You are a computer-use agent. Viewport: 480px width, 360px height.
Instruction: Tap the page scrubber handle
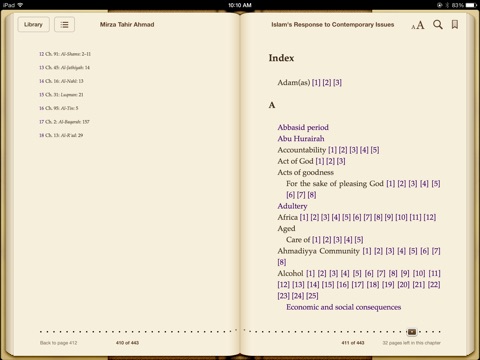(412, 332)
